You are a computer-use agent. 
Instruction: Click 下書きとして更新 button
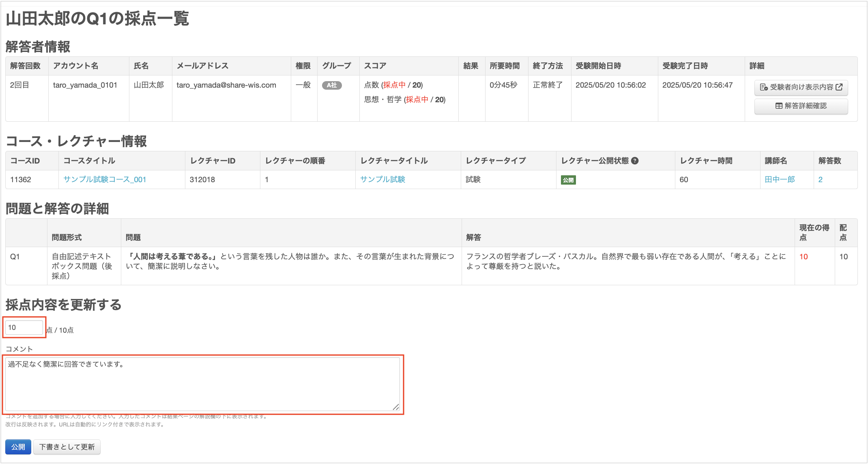coord(67,447)
